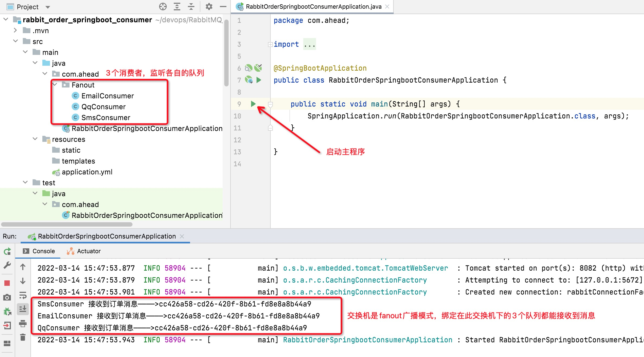
Task: Open EmailConsumer class in tree
Action: click(x=108, y=96)
